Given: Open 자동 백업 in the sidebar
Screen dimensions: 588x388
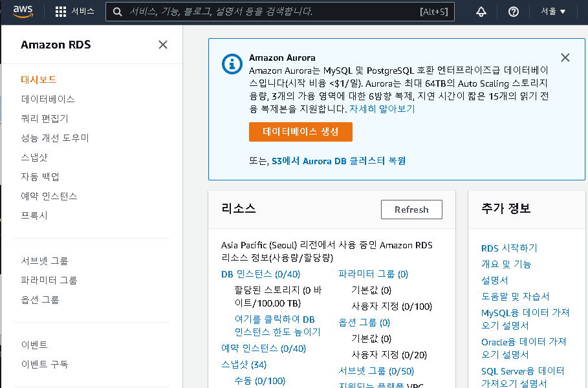Looking at the screenshot, I should coord(40,177).
